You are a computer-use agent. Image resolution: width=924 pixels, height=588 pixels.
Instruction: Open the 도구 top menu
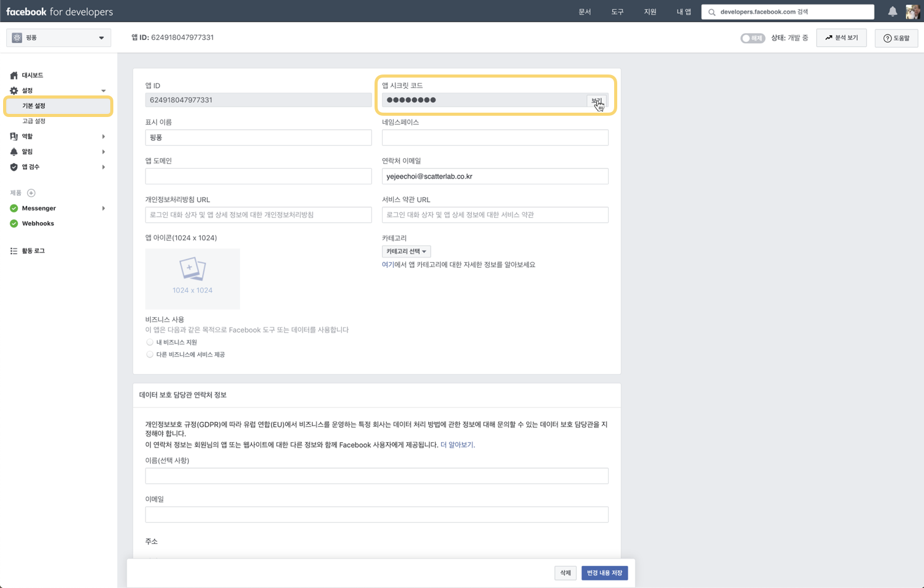click(x=617, y=12)
